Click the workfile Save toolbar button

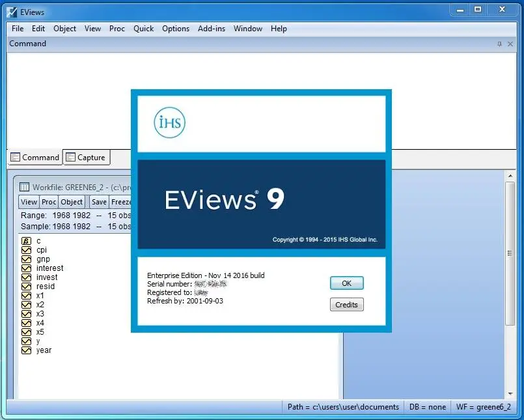(x=99, y=202)
